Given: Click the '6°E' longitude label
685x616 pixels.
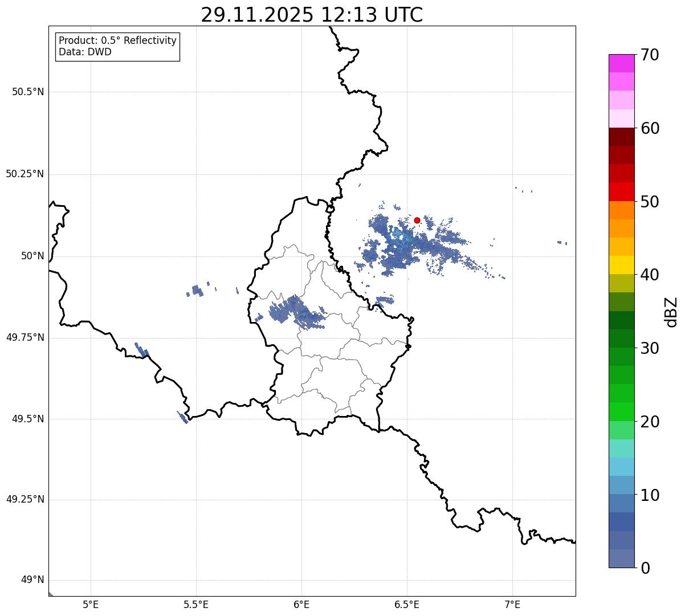Looking at the screenshot, I should tap(301, 605).
